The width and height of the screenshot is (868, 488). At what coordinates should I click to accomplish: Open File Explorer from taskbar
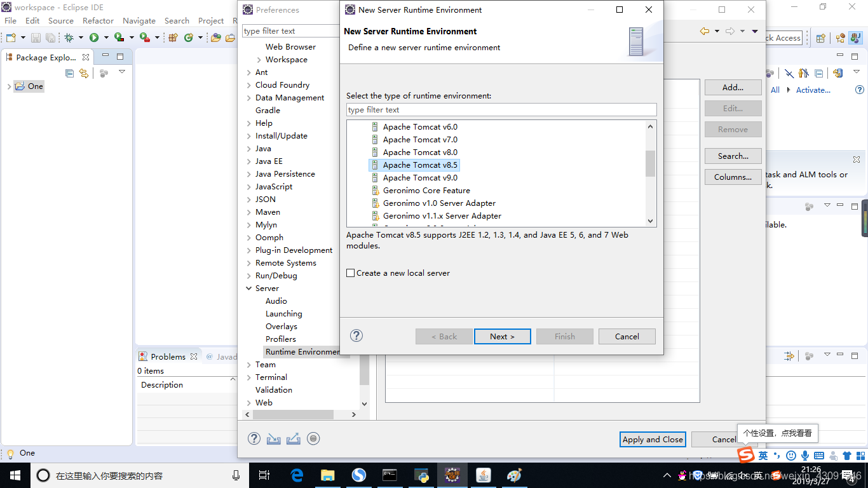pyautogui.click(x=328, y=475)
